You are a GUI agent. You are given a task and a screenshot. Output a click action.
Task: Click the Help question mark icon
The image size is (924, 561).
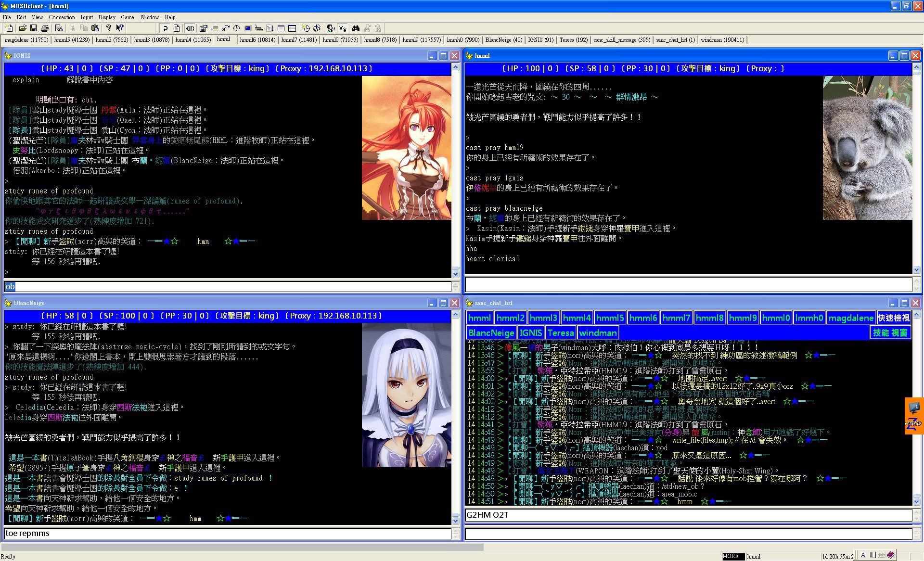click(109, 28)
